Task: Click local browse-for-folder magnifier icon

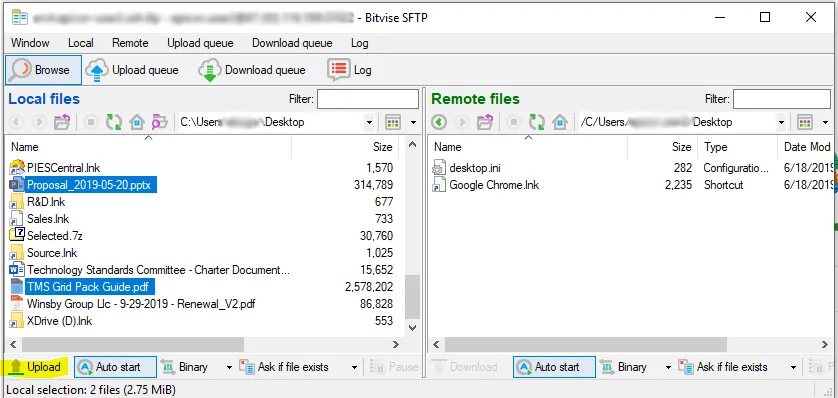Action: pos(159,122)
